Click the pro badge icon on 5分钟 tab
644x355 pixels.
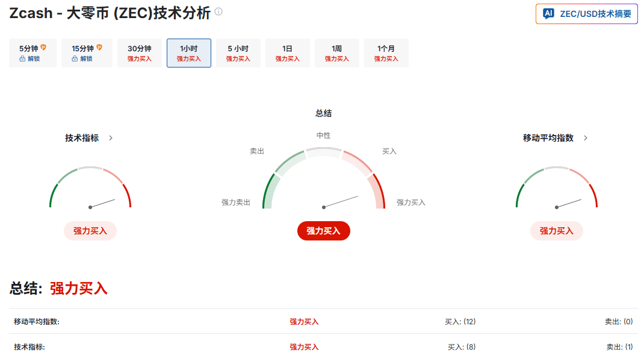pos(43,48)
